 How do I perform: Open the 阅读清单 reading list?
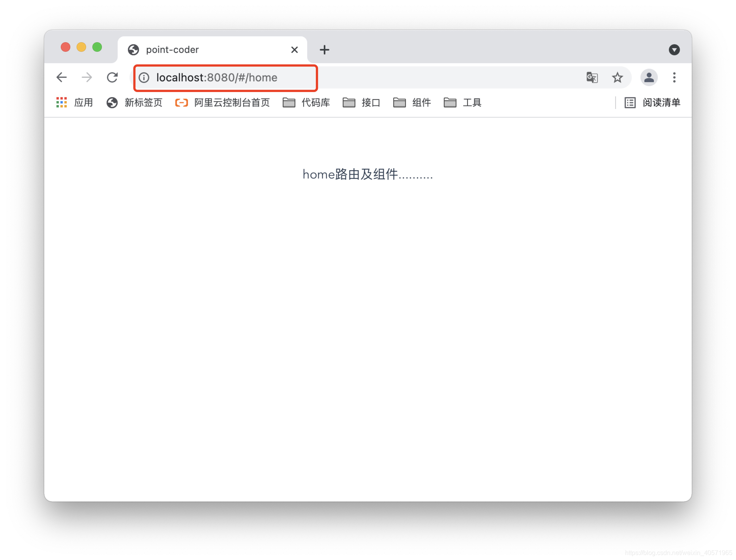pos(653,103)
